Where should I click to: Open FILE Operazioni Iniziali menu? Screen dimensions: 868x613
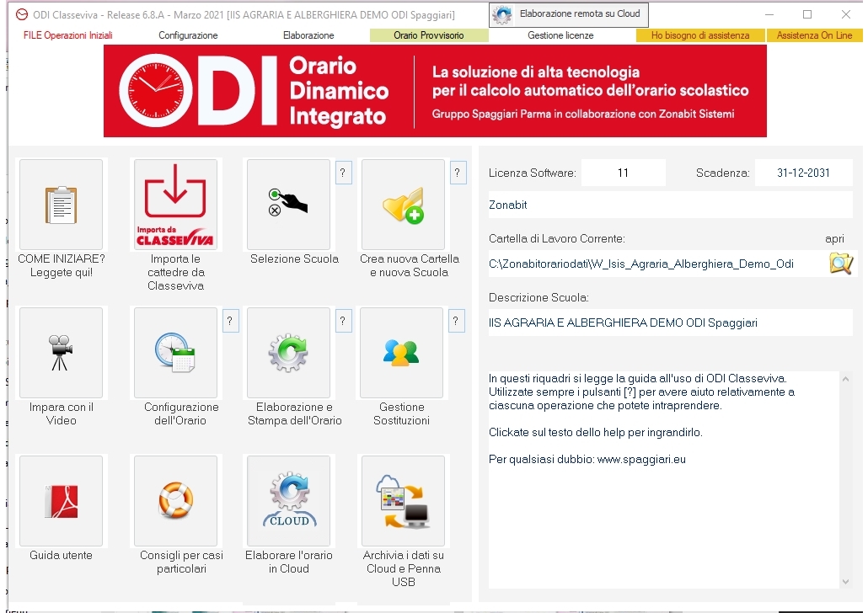click(x=68, y=35)
